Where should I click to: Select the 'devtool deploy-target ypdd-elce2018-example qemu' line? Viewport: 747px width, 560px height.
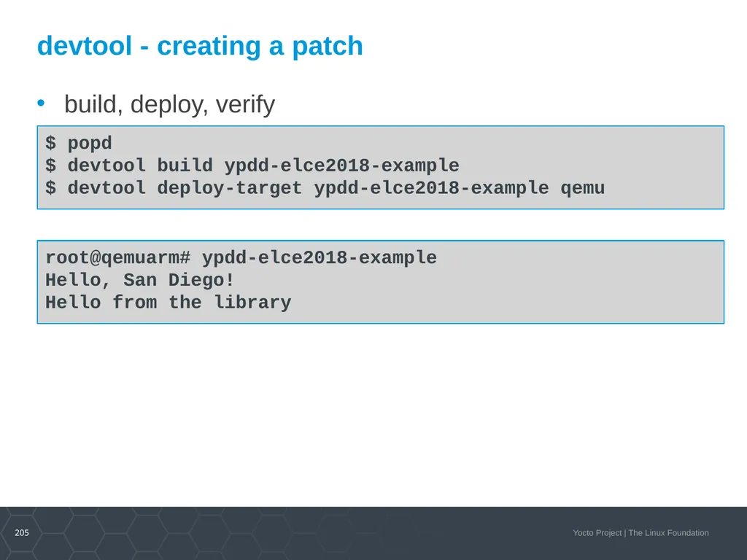point(325,188)
